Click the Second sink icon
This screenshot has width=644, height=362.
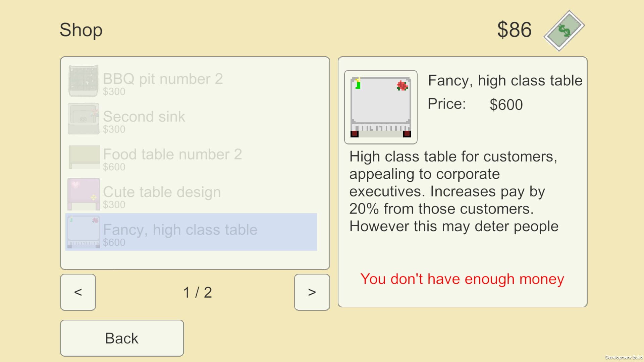84,119
